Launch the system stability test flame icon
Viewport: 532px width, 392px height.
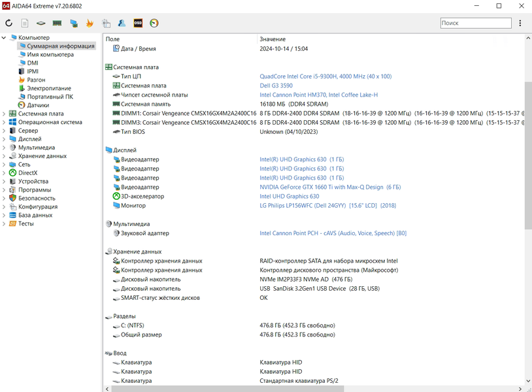tap(90, 23)
